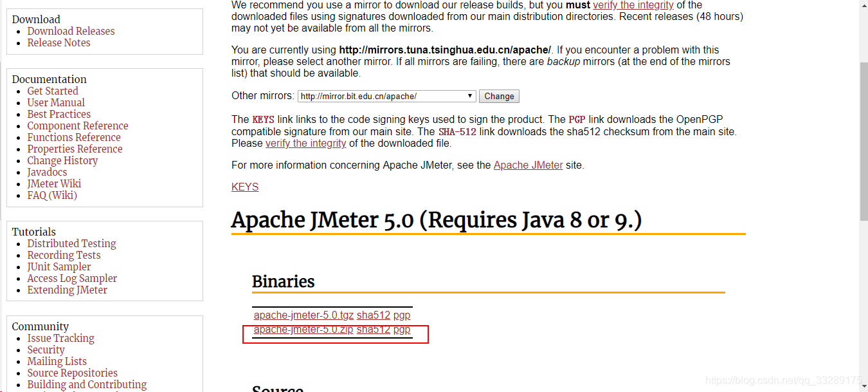Open the Javadocs link

(47, 172)
